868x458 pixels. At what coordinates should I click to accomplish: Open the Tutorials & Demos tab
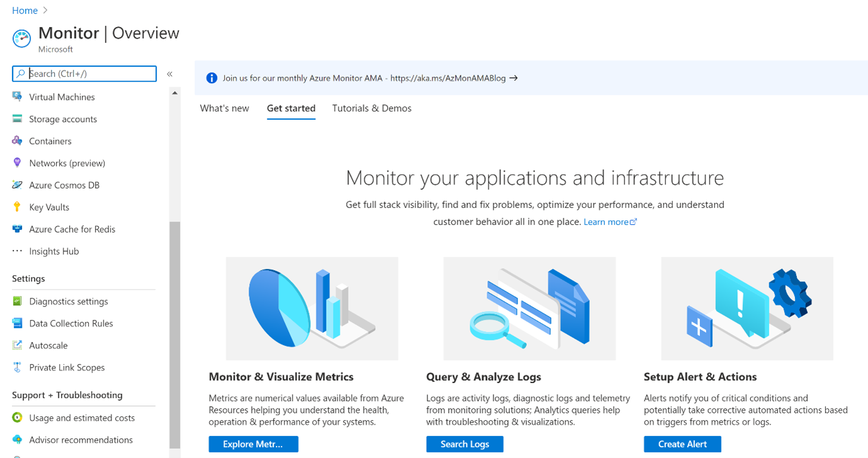coord(372,108)
